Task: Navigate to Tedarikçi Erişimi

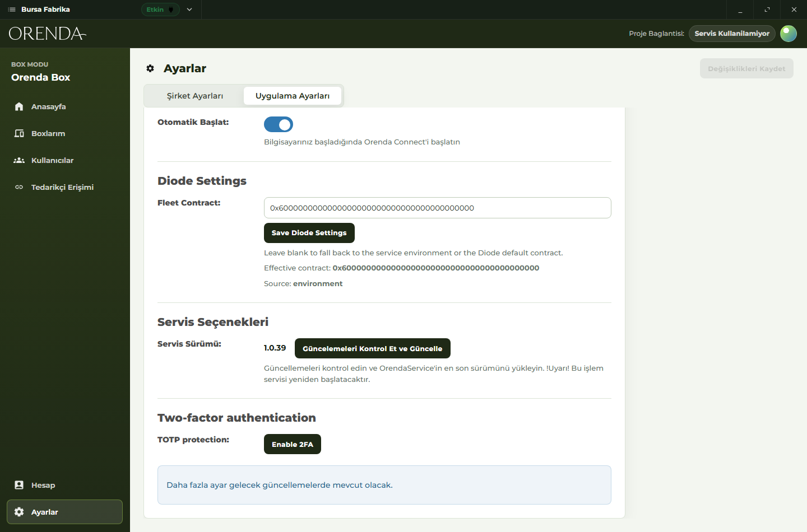Action: [x=64, y=187]
